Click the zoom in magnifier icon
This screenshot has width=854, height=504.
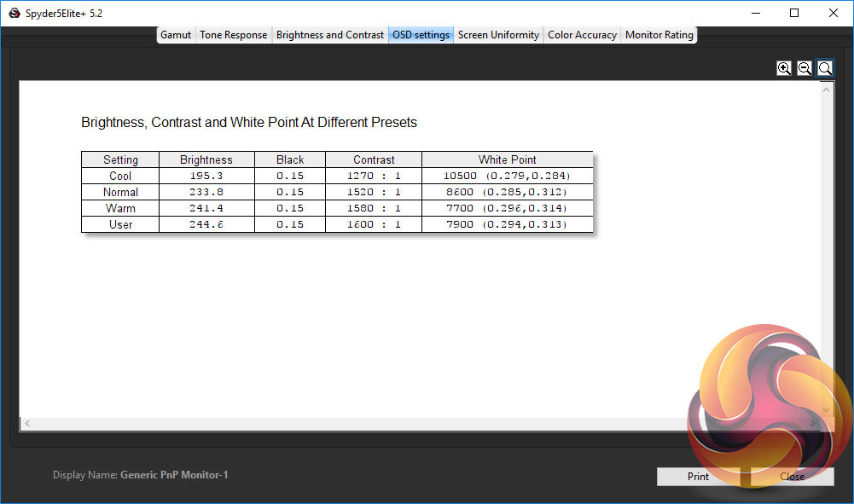784,68
